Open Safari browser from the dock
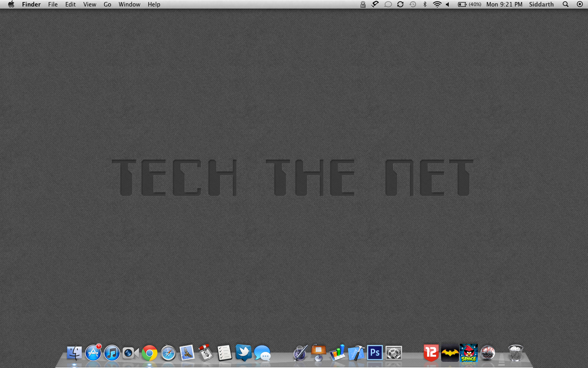This screenshot has height=368, width=588. pyautogui.click(x=168, y=353)
